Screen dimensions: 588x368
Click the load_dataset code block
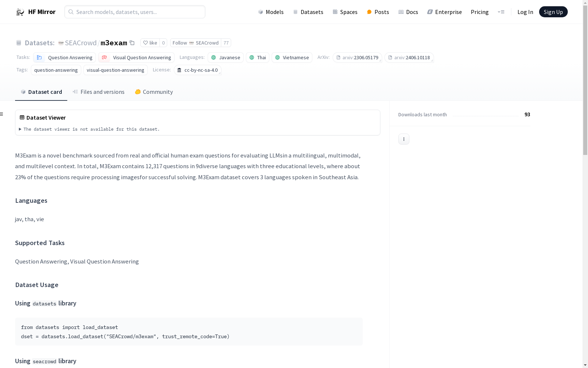click(x=189, y=332)
